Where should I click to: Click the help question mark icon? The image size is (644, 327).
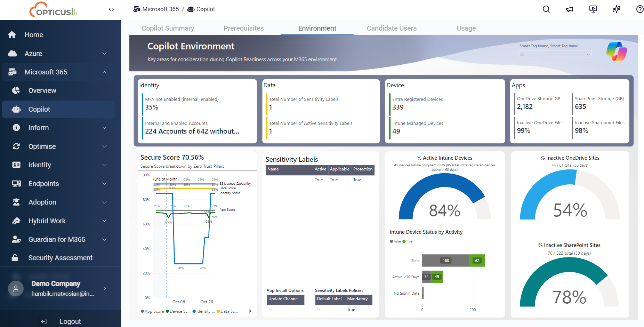coord(639,9)
